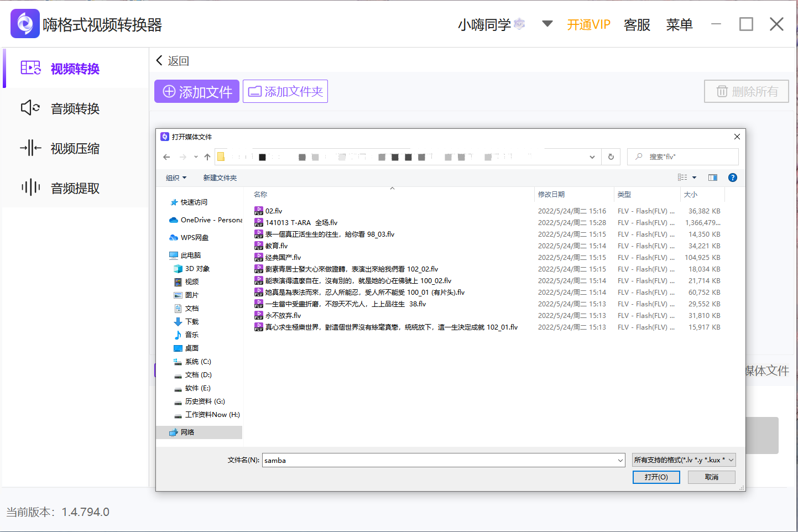Open the 文档 folder in navigation pane
This screenshot has height=532, width=798.
click(x=186, y=309)
